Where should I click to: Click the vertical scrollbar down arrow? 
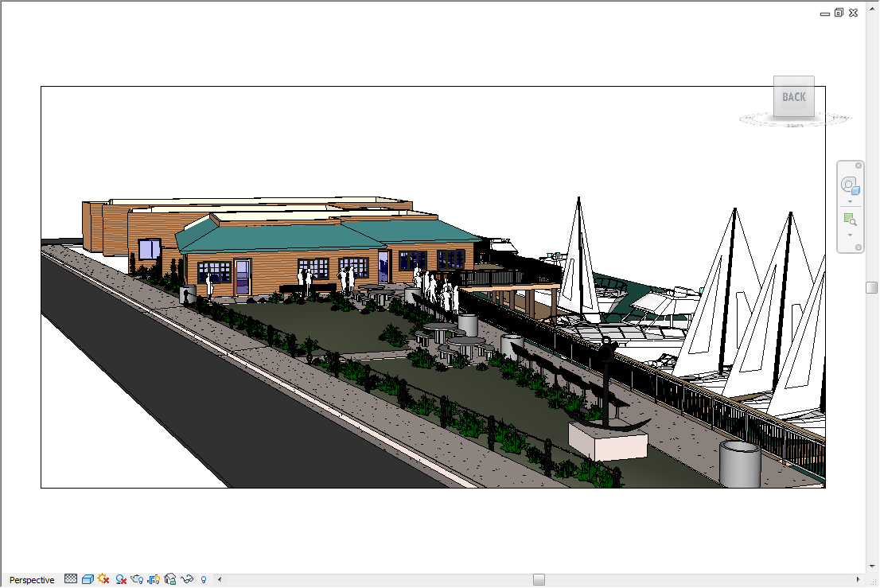872,567
